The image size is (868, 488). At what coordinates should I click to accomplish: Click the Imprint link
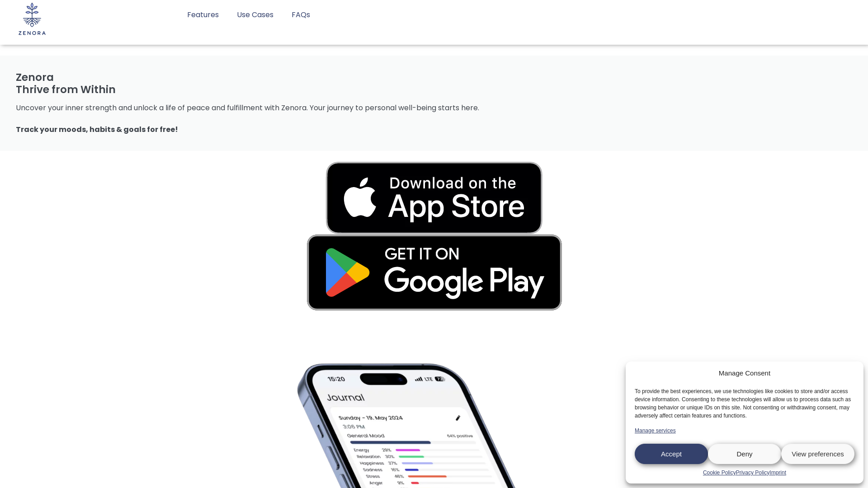778,473
